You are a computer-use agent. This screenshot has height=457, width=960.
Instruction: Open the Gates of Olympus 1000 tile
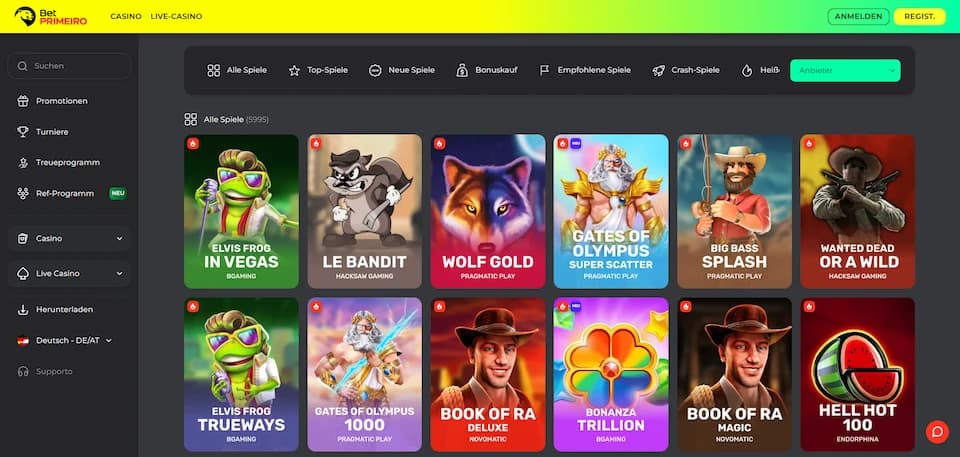[x=364, y=375]
